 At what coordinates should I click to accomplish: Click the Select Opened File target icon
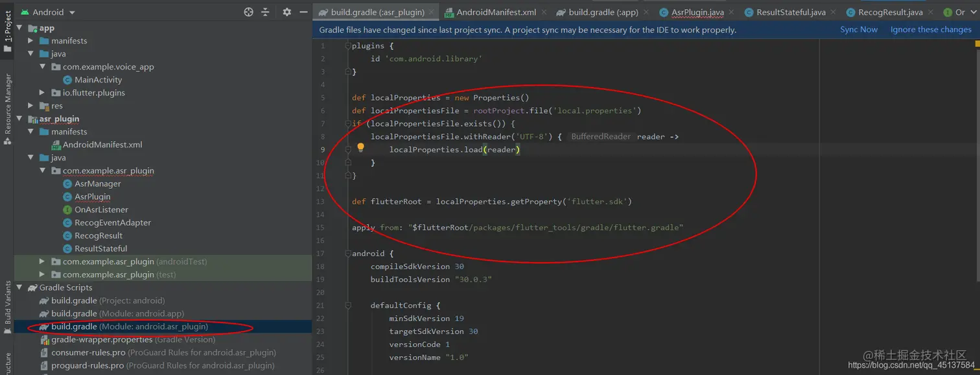248,12
